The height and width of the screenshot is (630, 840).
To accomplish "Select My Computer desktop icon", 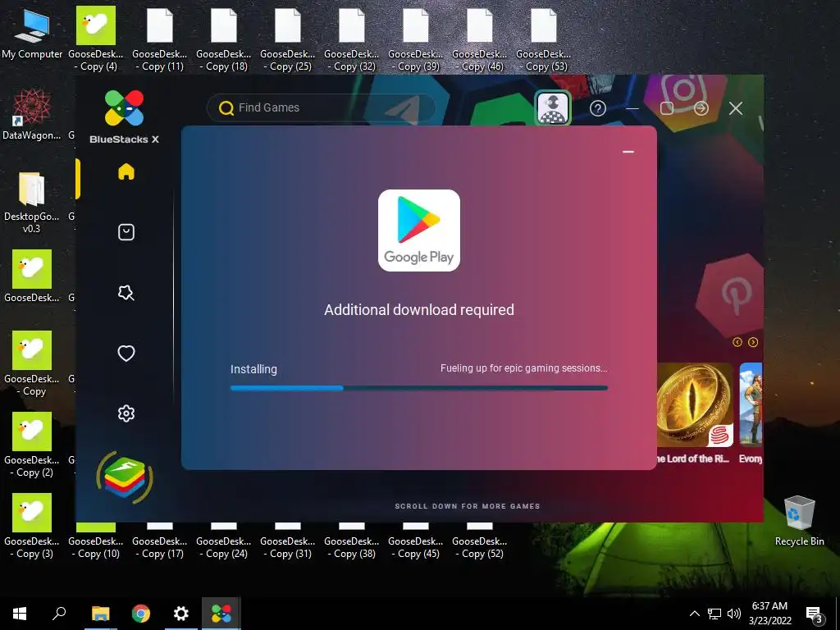I will (32, 34).
